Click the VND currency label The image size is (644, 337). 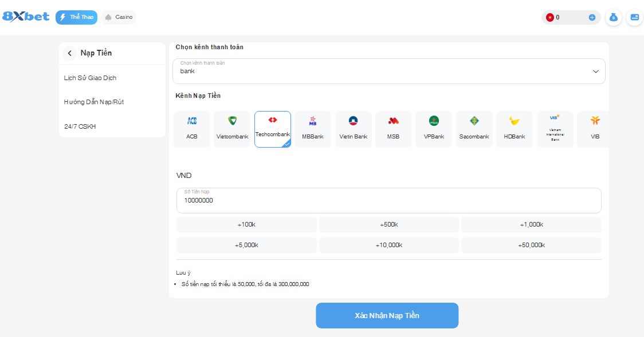(184, 176)
